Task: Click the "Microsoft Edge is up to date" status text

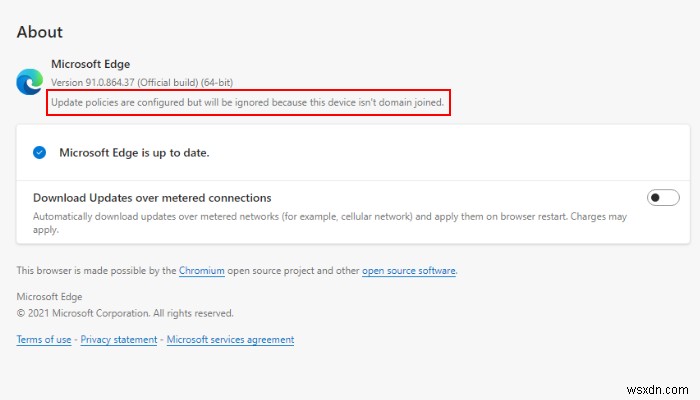Action: click(134, 153)
